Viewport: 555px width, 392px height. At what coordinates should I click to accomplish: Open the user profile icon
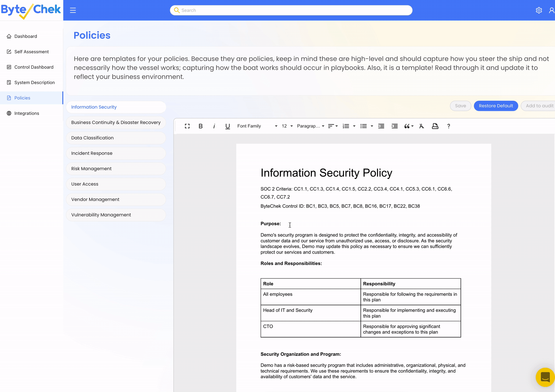tap(552, 10)
